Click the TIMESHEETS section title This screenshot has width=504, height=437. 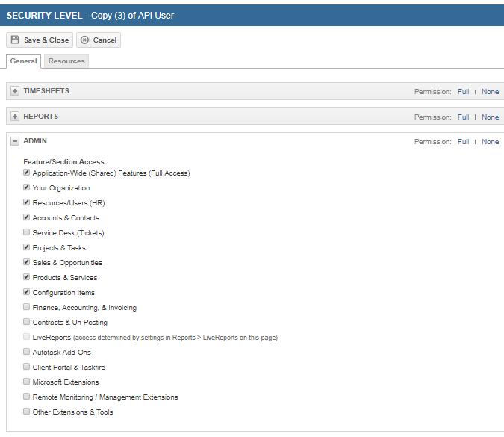[x=46, y=91]
